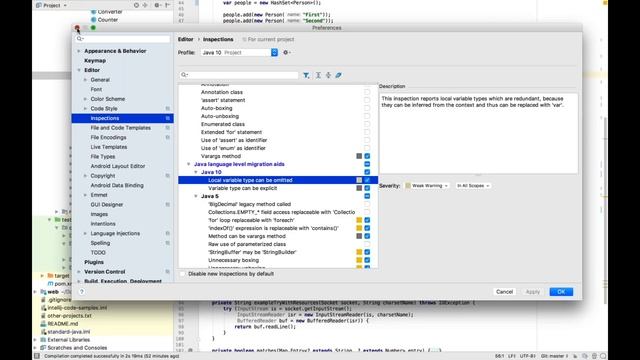Viewport: 640px width, 360px height.
Task: Select 'Raw use of parameterized class' row
Action: point(278,244)
